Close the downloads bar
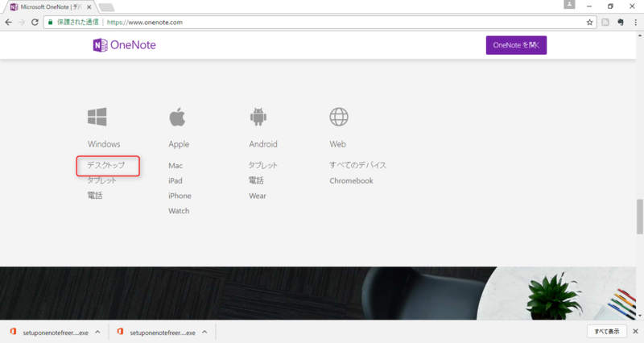The image size is (644, 343). [635, 331]
